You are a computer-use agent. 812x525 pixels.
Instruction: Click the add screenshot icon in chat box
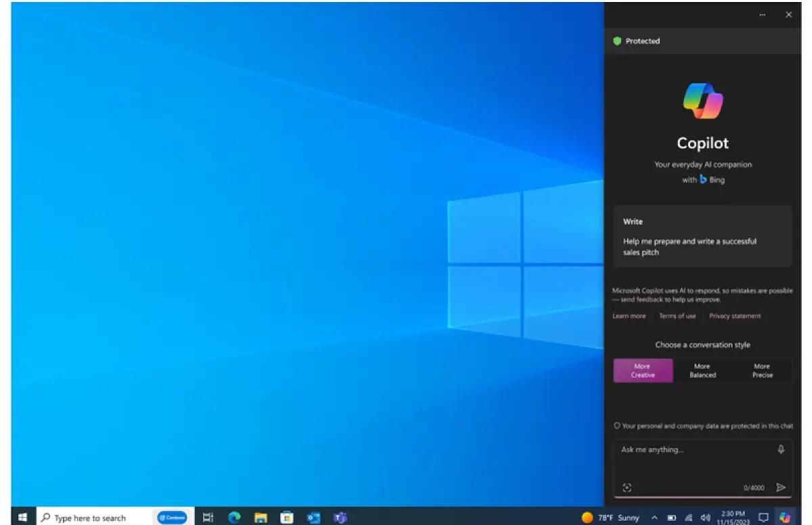click(627, 488)
